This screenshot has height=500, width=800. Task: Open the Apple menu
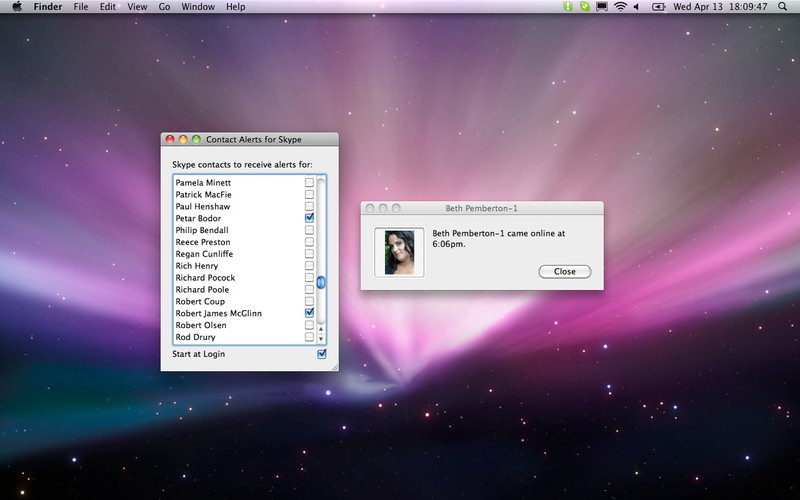[17, 7]
